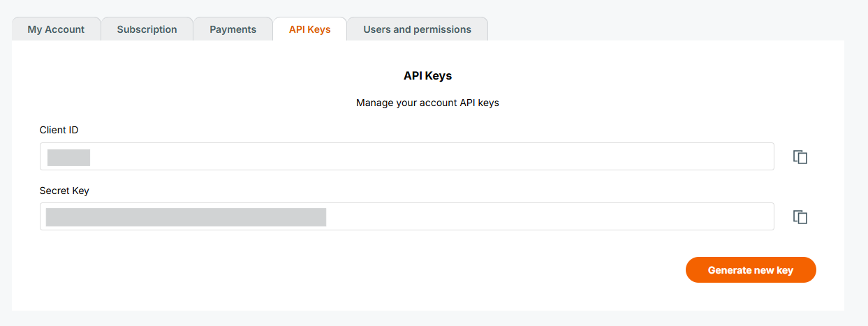Go to the Payments tab
This screenshot has width=868, height=326.
233,29
